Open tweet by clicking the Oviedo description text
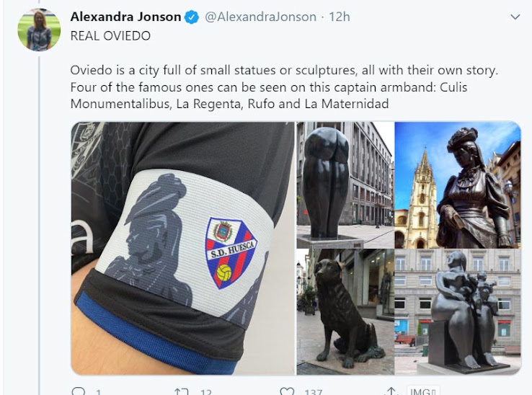This screenshot has width=532, height=395. tap(284, 87)
